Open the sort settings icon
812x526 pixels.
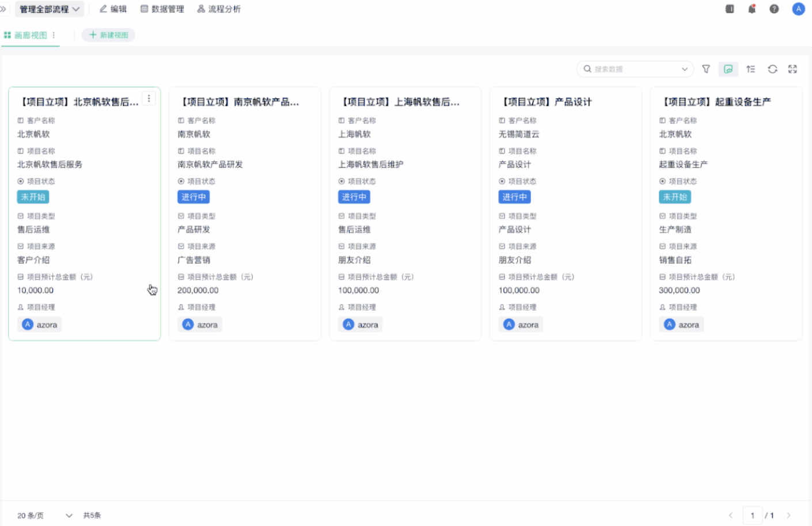(x=750, y=69)
